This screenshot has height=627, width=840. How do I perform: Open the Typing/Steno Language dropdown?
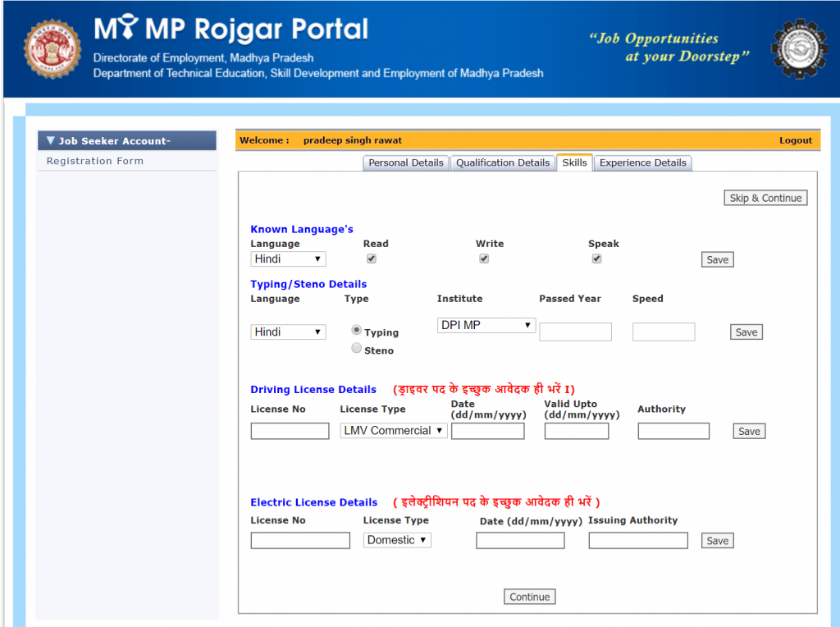(x=288, y=332)
